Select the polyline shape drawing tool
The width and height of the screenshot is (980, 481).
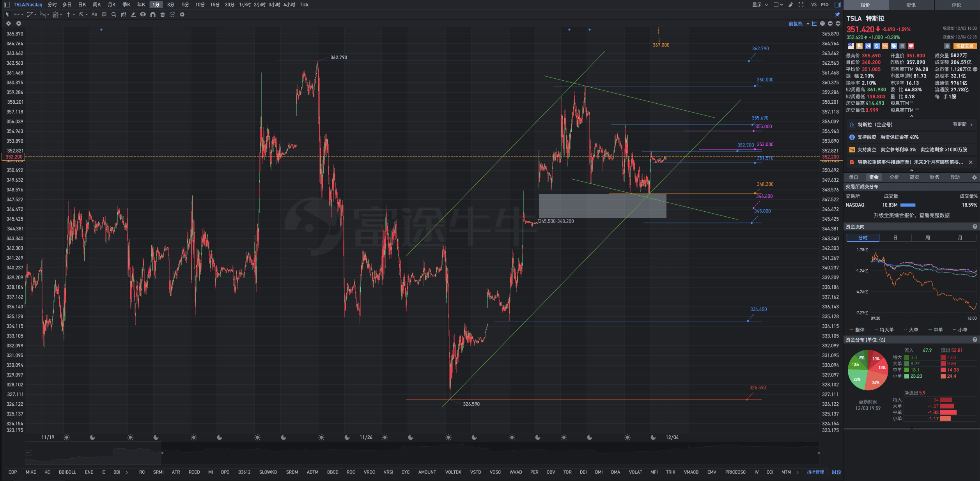(x=30, y=14)
